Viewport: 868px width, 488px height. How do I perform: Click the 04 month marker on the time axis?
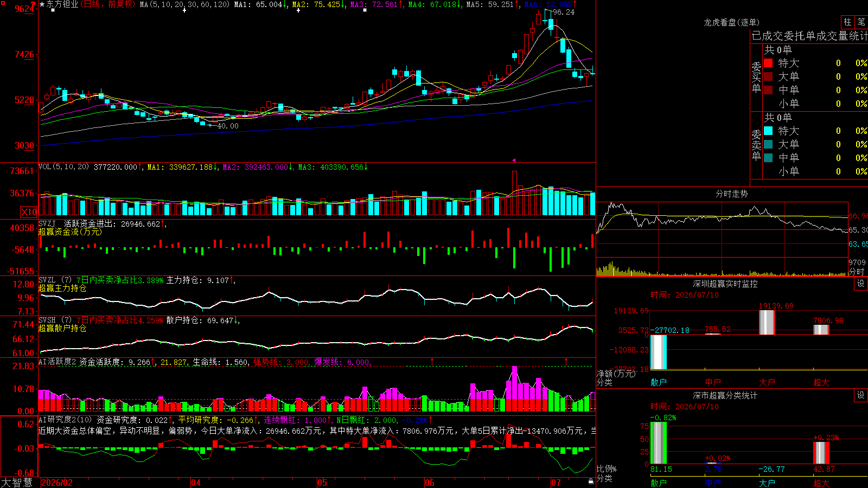[196, 483]
